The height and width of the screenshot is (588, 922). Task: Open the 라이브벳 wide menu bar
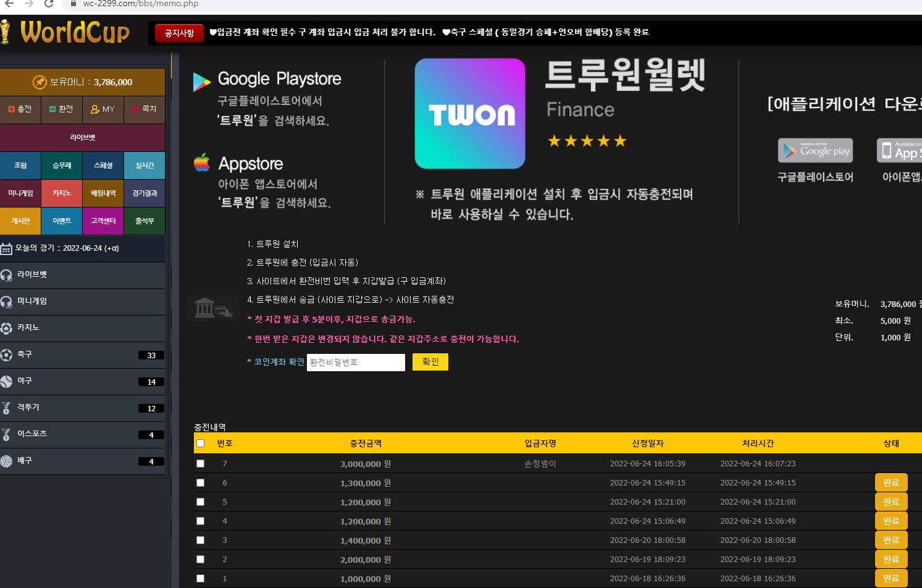coord(83,137)
